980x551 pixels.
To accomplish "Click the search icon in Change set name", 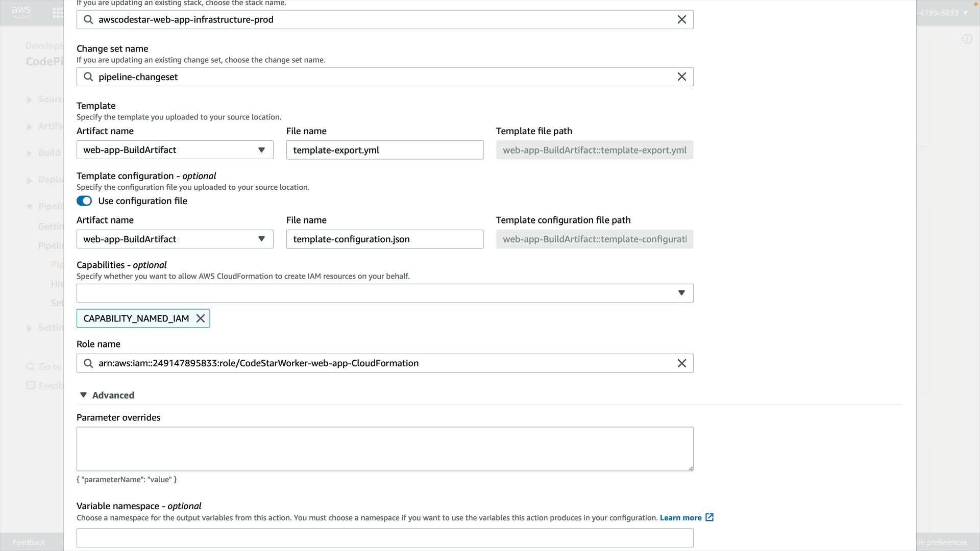I will [x=88, y=77].
